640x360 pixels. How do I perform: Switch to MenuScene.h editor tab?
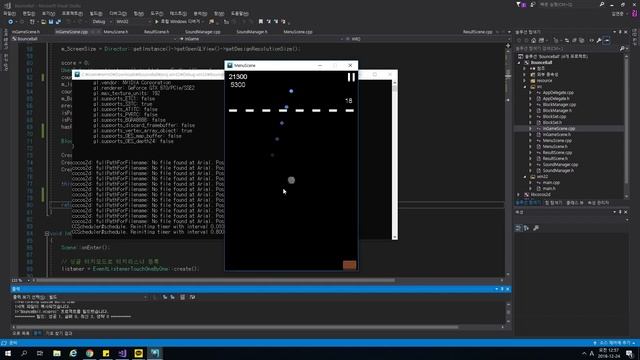(116, 31)
